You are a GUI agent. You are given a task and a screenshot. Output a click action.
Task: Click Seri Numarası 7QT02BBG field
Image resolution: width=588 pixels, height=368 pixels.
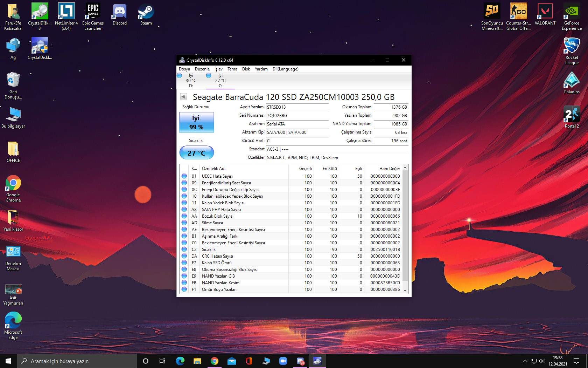297,116
